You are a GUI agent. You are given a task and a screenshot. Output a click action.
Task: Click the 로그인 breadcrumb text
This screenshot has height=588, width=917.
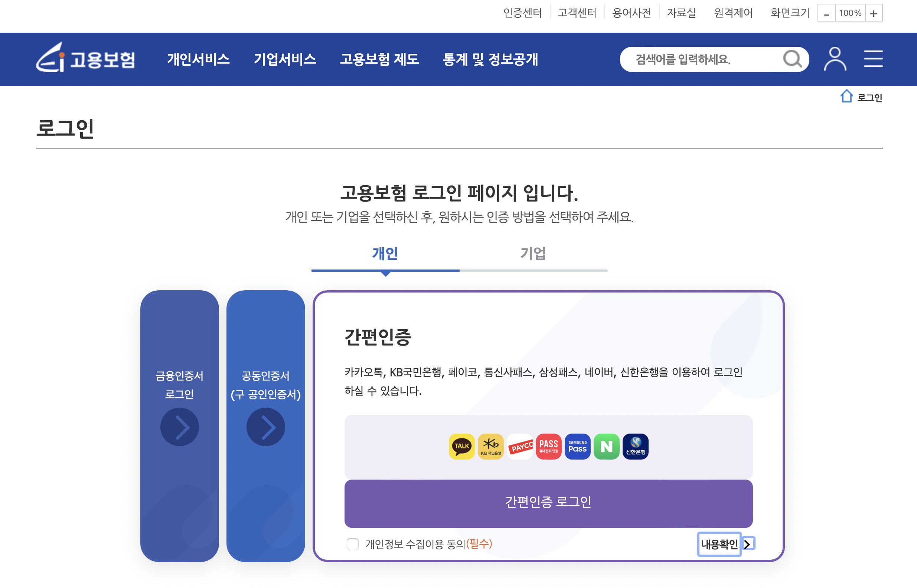(x=869, y=98)
